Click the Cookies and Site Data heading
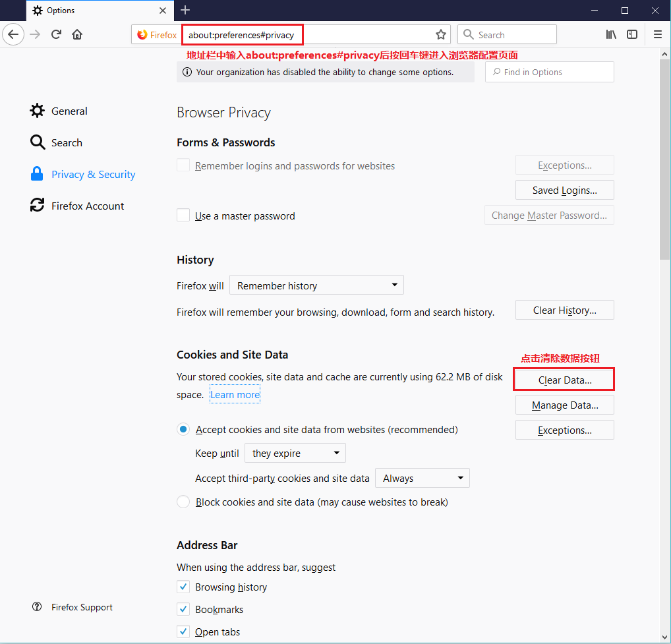The image size is (671, 644). point(233,355)
